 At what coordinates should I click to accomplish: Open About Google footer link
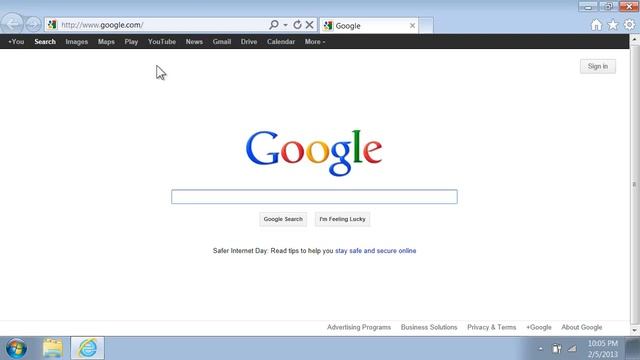[x=582, y=327]
